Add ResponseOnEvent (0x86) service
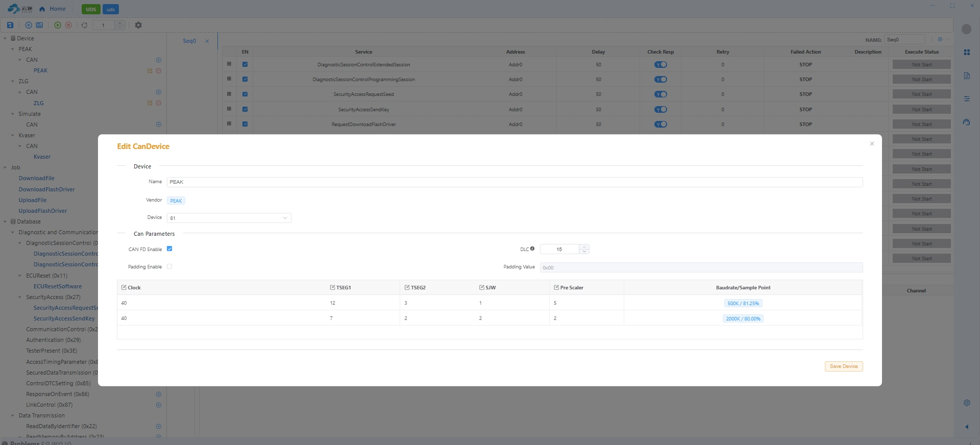The image size is (980, 445). [159, 394]
